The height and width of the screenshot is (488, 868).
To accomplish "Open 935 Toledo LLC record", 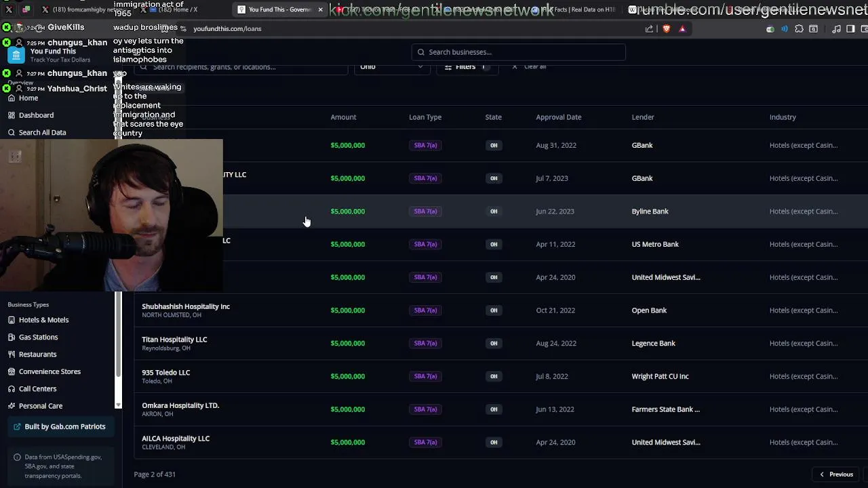I will tap(165, 373).
